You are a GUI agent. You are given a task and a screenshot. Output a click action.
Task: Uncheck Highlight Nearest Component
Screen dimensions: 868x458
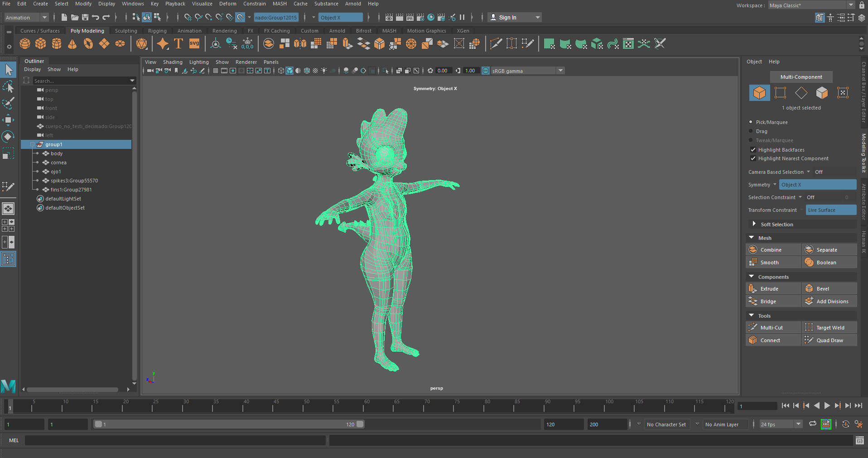(753, 158)
